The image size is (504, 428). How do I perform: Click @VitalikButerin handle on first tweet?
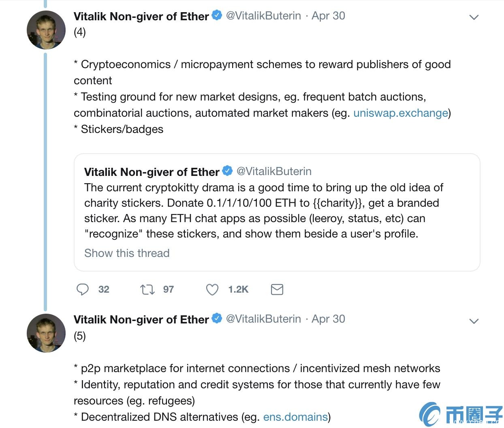tap(263, 16)
